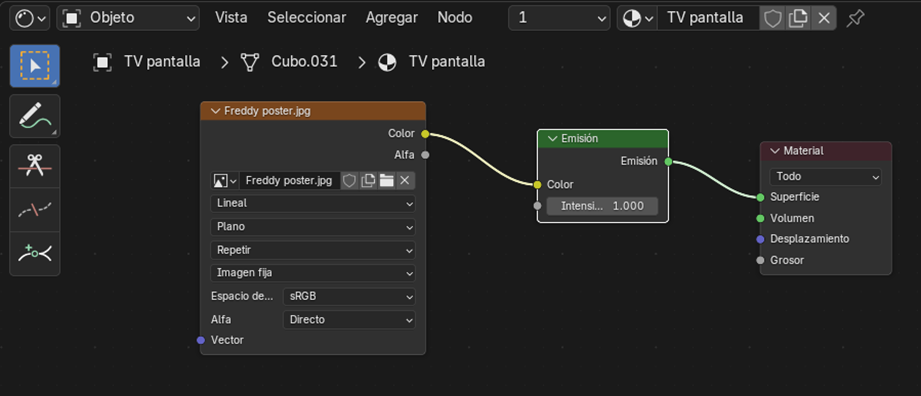Click TV pantalla object in breadcrumb
Screen dimensions: 921x396
click(162, 62)
